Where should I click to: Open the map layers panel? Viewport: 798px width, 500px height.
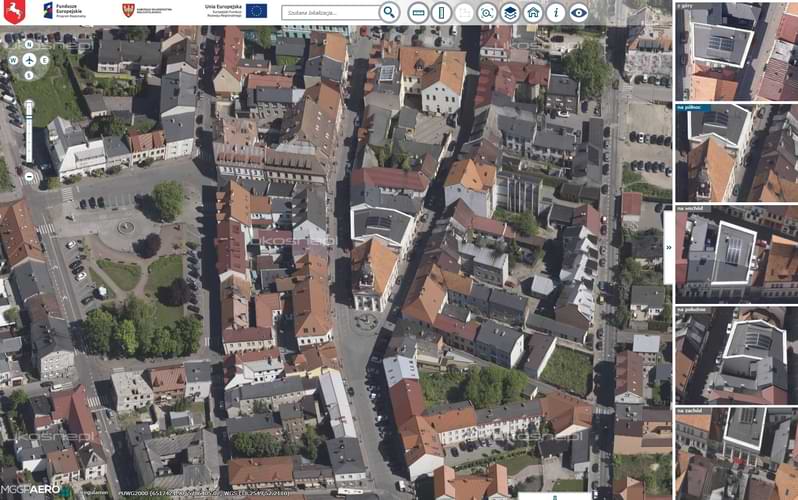[x=510, y=12]
